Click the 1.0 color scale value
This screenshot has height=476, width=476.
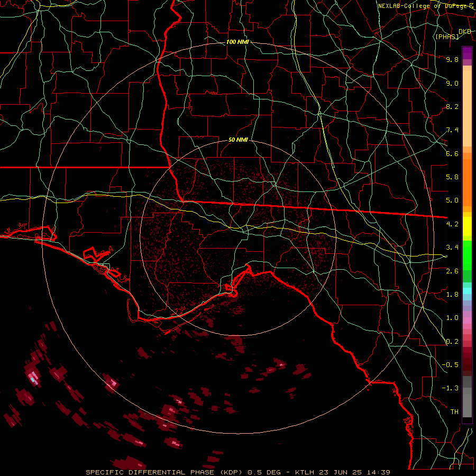(x=452, y=318)
